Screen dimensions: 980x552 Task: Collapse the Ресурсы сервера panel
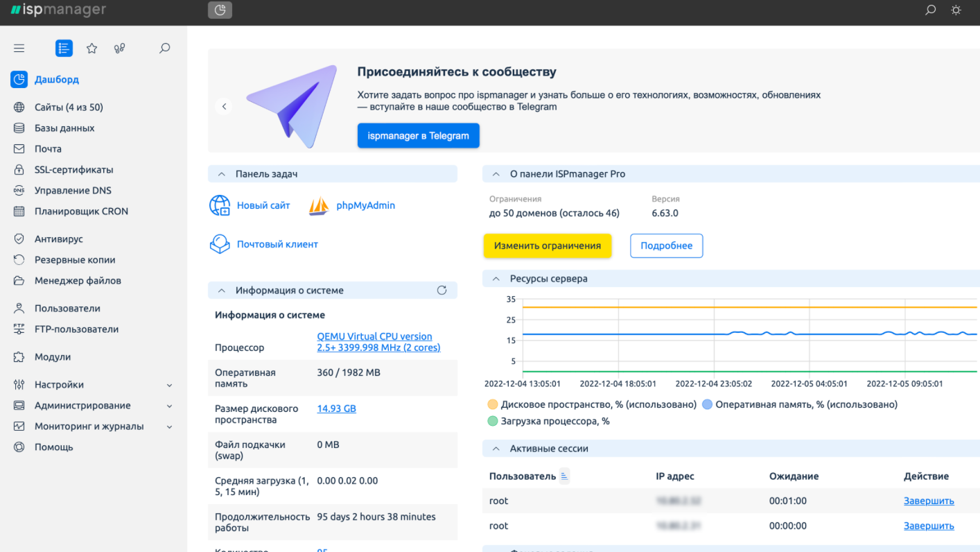point(496,278)
